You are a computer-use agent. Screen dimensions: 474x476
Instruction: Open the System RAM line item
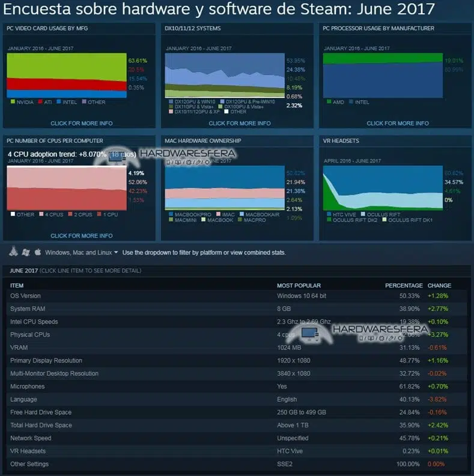click(236, 309)
